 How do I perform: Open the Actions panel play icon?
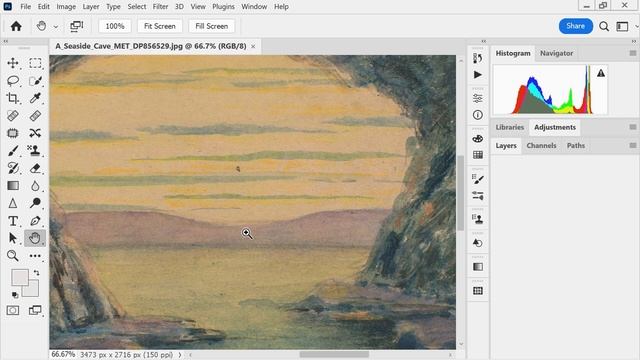click(478, 75)
